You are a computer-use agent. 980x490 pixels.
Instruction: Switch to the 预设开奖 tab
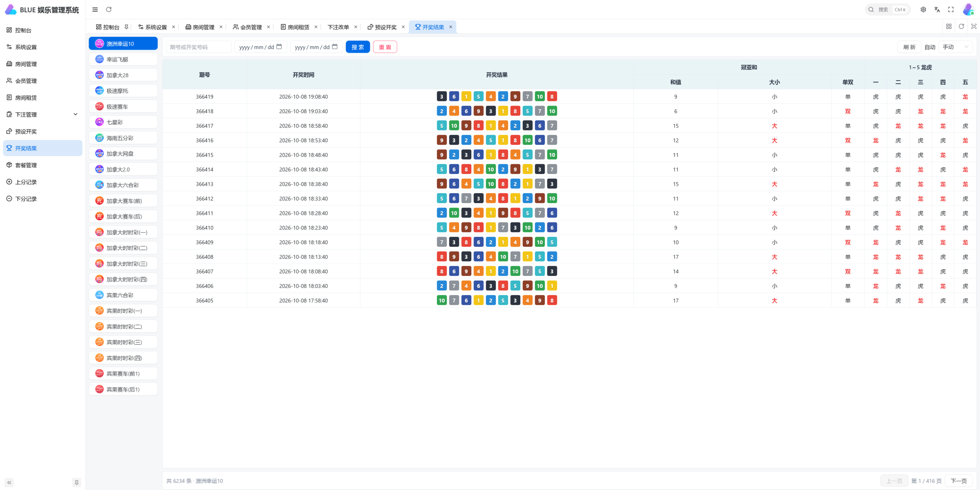pyautogui.click(x=386, y=27)
